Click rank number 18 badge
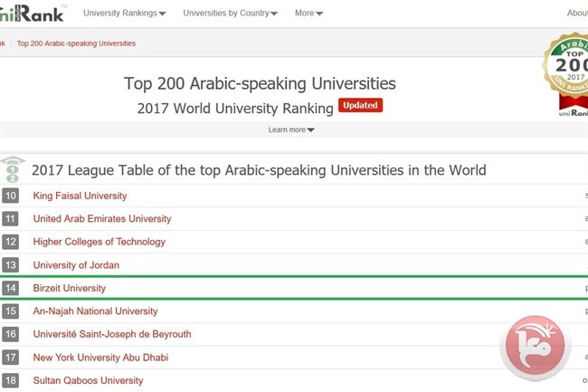Screen dimensions: 588x392 [10, 380]
